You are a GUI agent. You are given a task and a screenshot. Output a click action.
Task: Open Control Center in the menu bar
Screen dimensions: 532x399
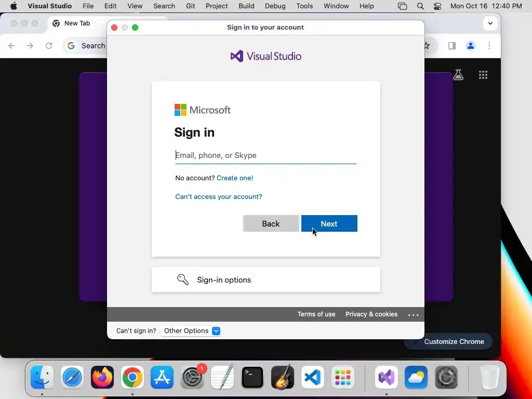[x=437, y=6]
